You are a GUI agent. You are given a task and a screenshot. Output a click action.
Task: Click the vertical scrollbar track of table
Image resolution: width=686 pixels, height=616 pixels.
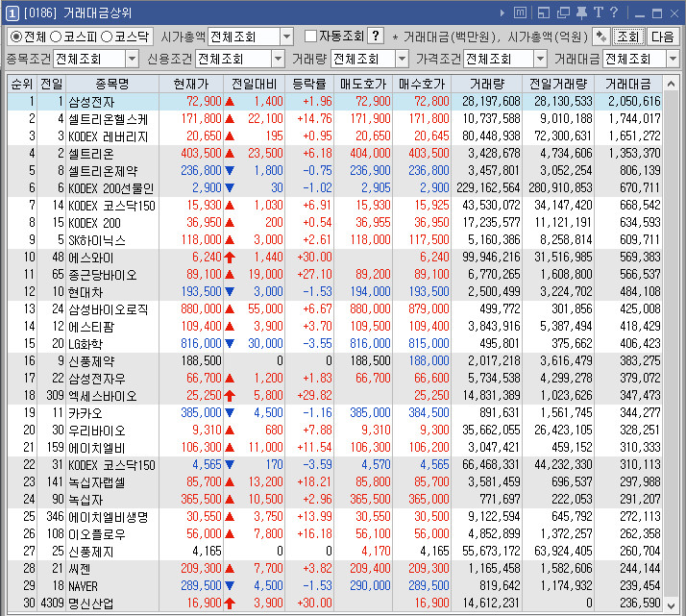(x=671, y=346)
